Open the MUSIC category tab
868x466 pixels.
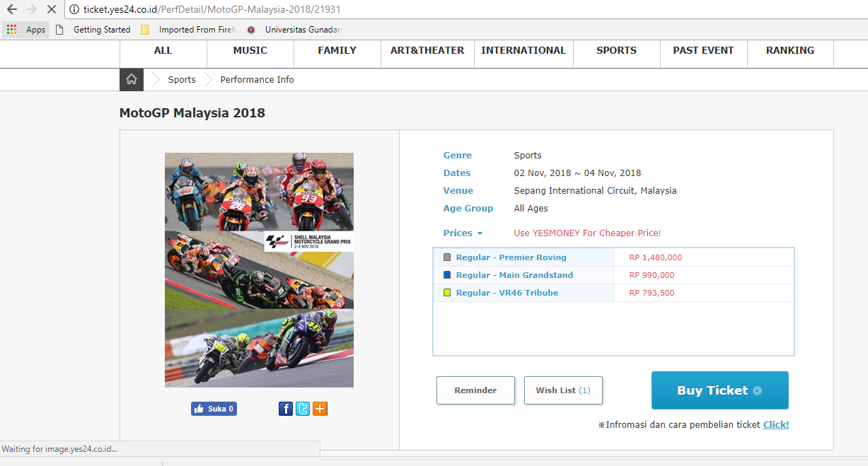pyautogui.click(x=250, y=51)
